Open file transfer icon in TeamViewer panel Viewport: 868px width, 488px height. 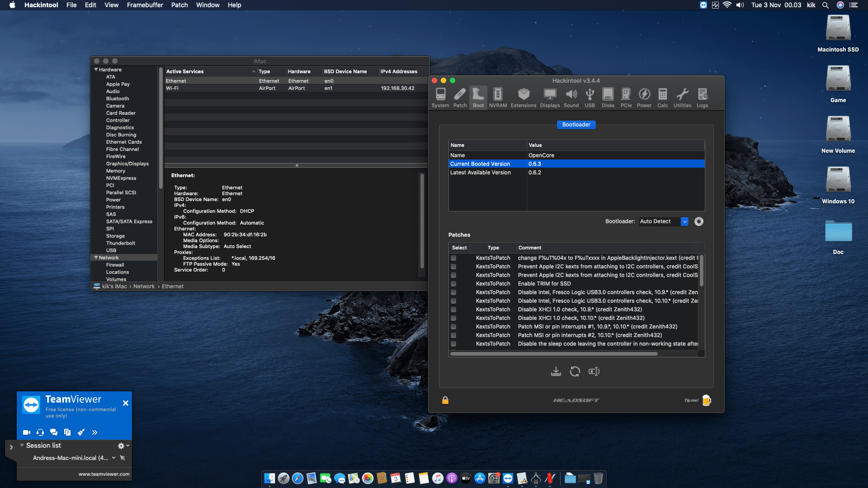tap(67, 432)
